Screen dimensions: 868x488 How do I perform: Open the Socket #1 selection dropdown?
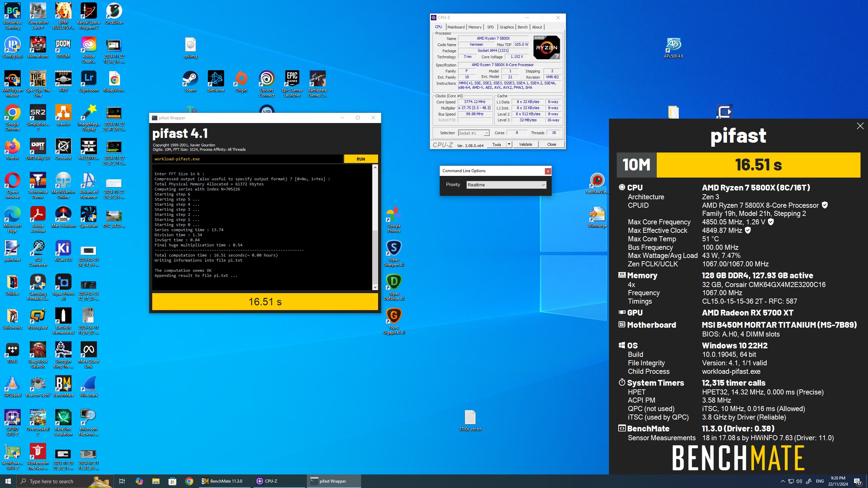(x=474, y=133)
